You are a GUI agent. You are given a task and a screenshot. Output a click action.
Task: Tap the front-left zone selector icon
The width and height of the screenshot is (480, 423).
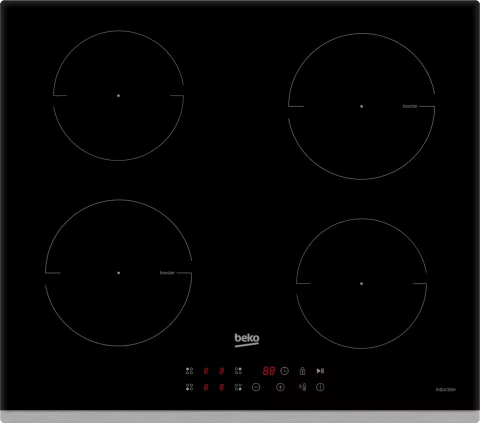pyautogui.click(x=189, y=387)
